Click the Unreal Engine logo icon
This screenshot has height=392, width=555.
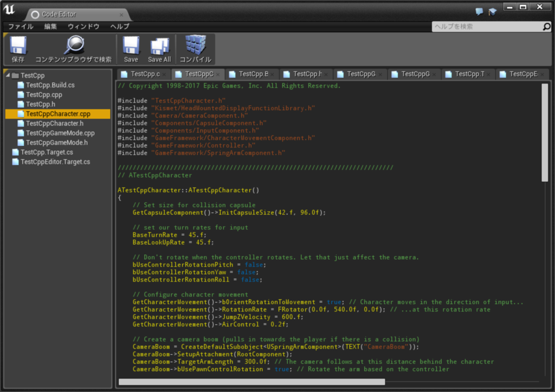point(9,10)
